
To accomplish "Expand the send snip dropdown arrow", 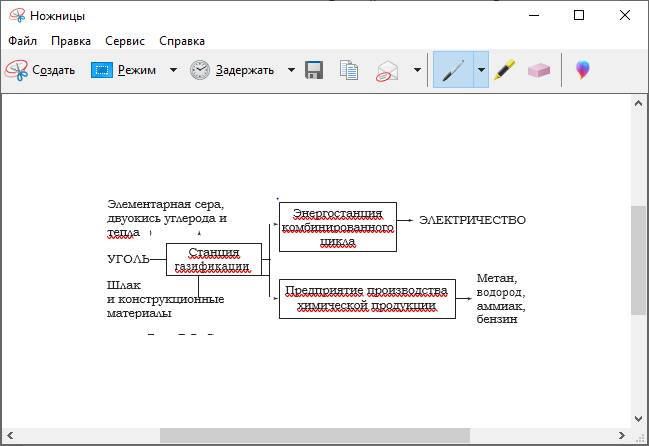I will coord(416,70).
